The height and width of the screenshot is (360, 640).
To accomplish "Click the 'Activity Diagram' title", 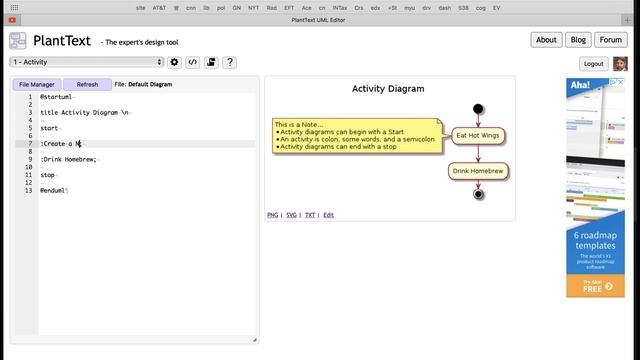I will [x=388, y=89].
